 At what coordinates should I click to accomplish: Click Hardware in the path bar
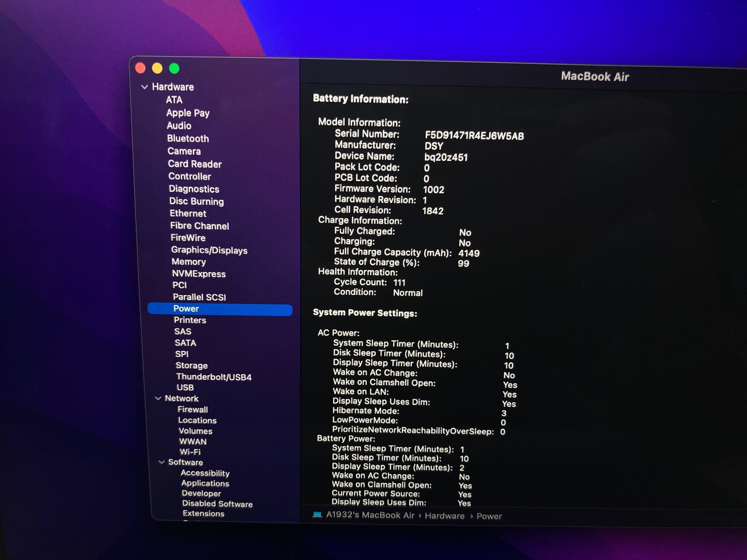coord(444,516)
